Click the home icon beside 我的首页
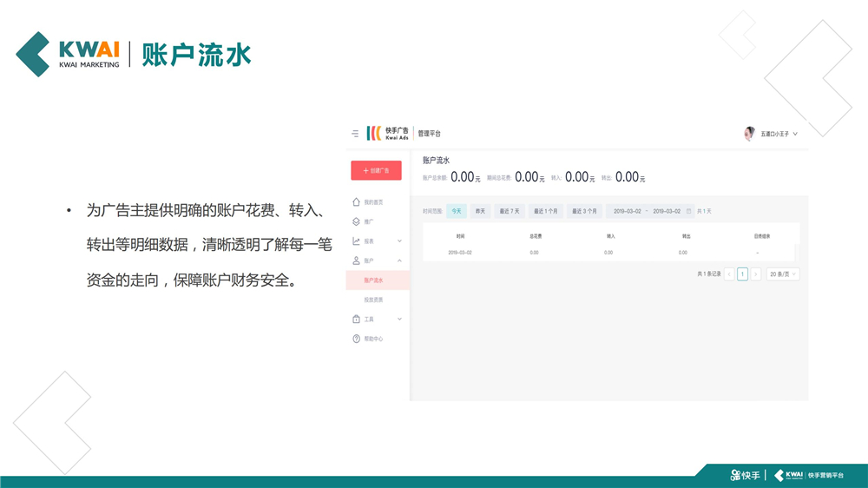This screenshot has width=868, height=488. (356, 202)
